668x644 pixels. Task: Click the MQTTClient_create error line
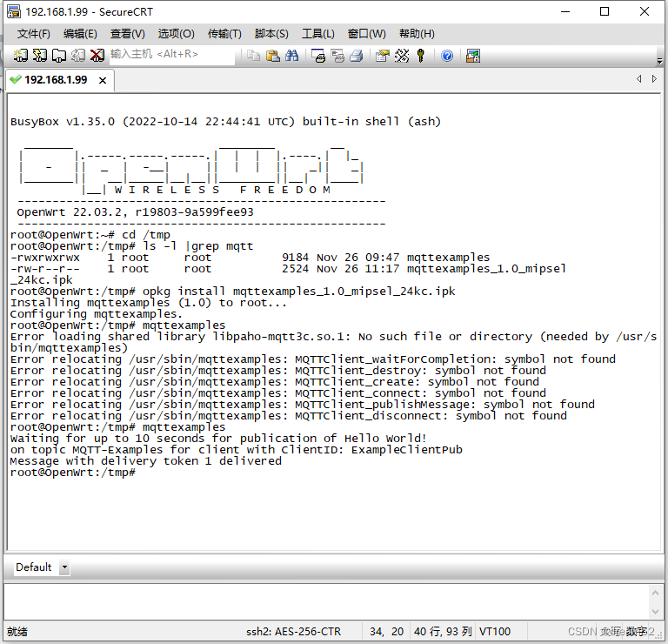pyautogui.click(x=275, y=381)
